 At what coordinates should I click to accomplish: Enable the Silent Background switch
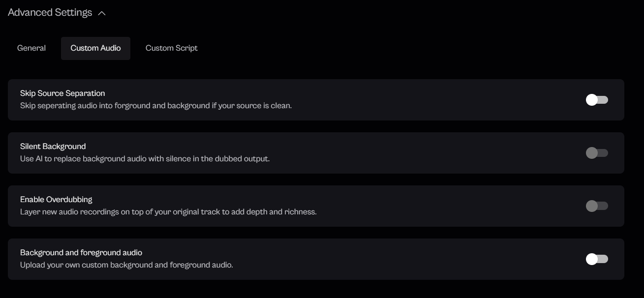point(597,153)
